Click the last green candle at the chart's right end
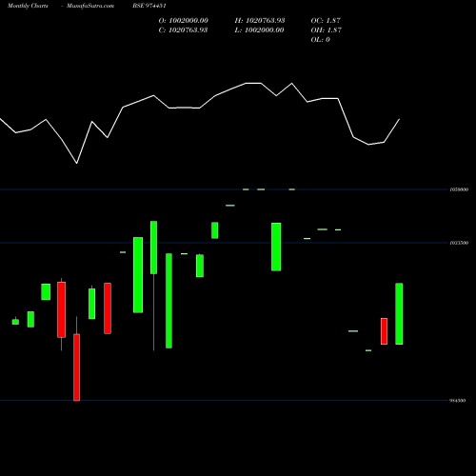 click(399, 313)
